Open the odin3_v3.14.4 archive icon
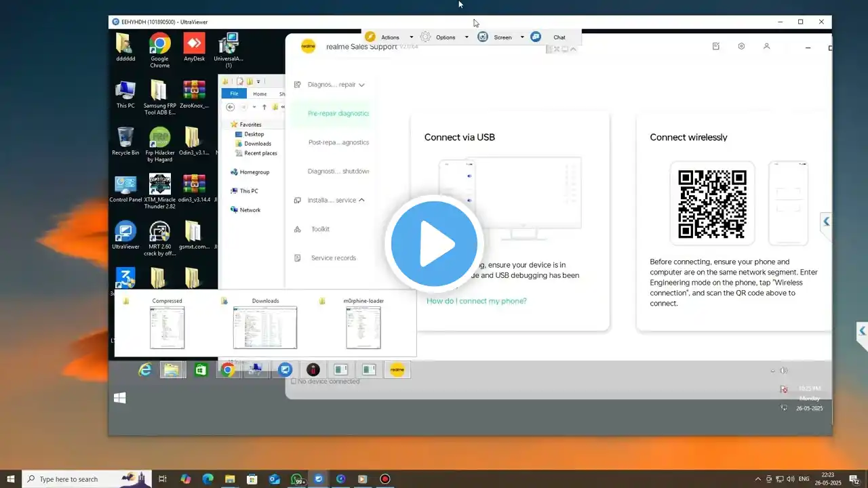Viewport: 868px width, 488px height. coord(195,189)
